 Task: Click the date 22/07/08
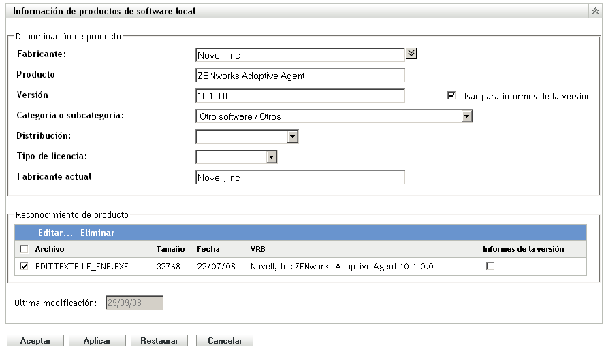(216, 266)
